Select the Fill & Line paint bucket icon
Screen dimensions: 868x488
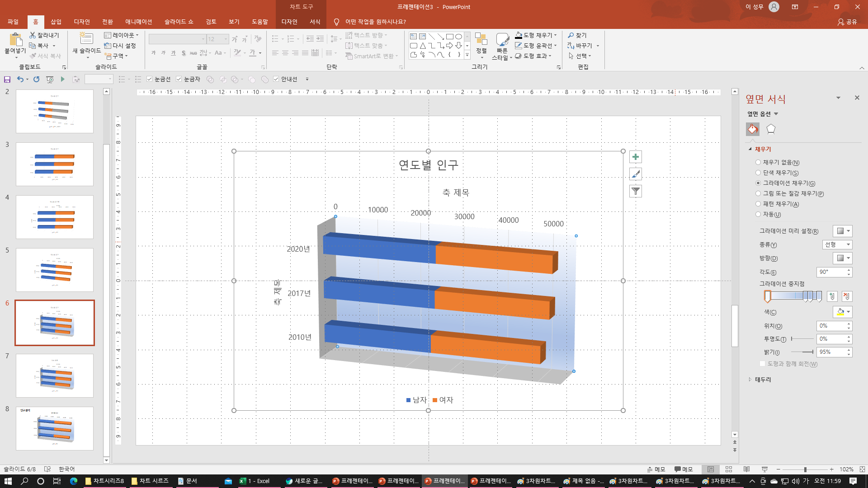[752, 129]
